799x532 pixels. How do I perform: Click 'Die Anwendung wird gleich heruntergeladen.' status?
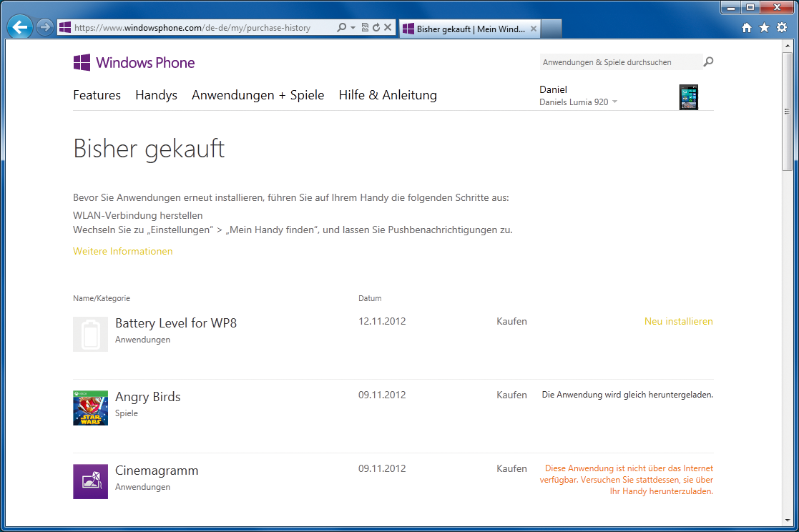tap(627, 395)
